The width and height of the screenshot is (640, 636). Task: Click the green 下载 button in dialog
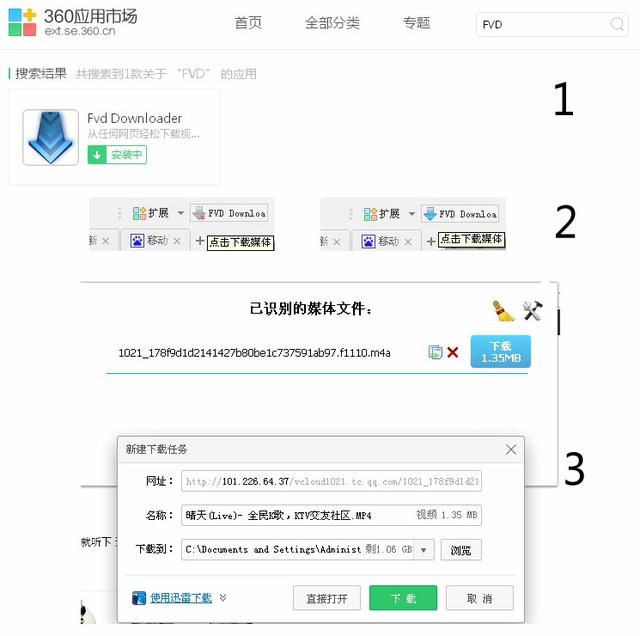coord(403,598)
